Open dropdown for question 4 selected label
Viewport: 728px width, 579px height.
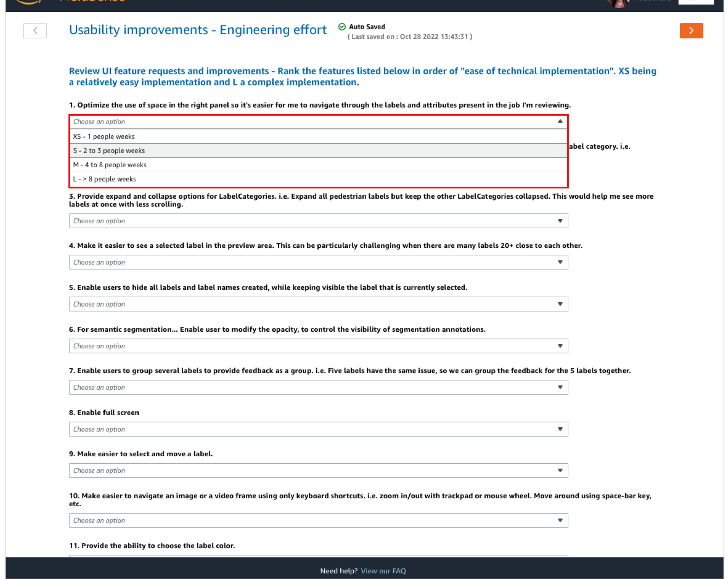(x=318, y=262)
